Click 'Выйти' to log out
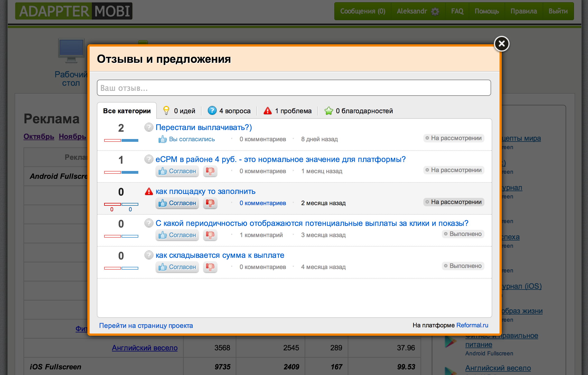 tap(558, 11)
